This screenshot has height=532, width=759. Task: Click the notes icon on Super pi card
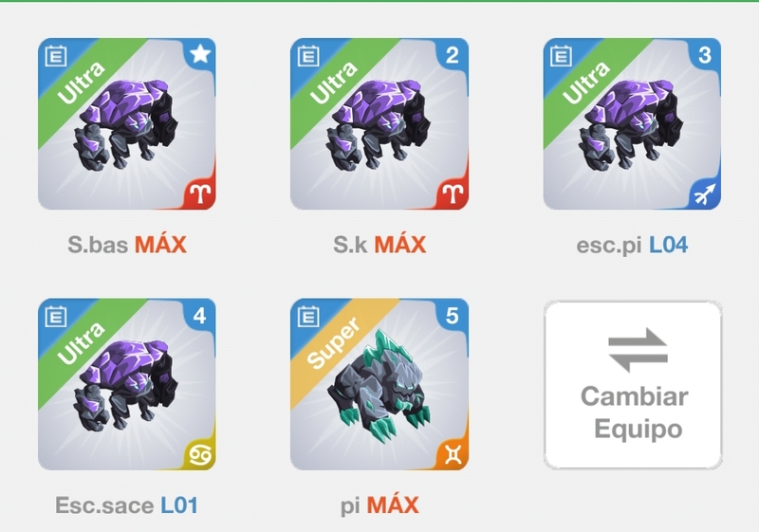[307, 317]
